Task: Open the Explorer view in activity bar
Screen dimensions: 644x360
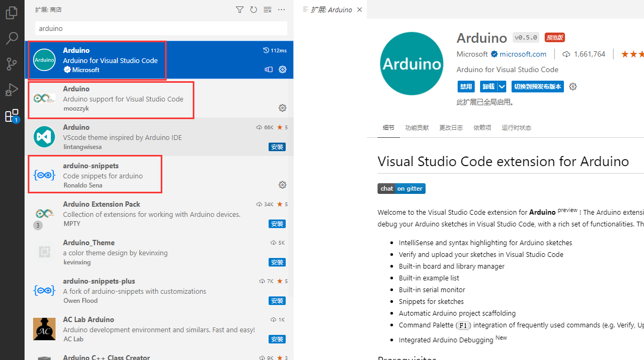Action: click(x=12, y=12)
